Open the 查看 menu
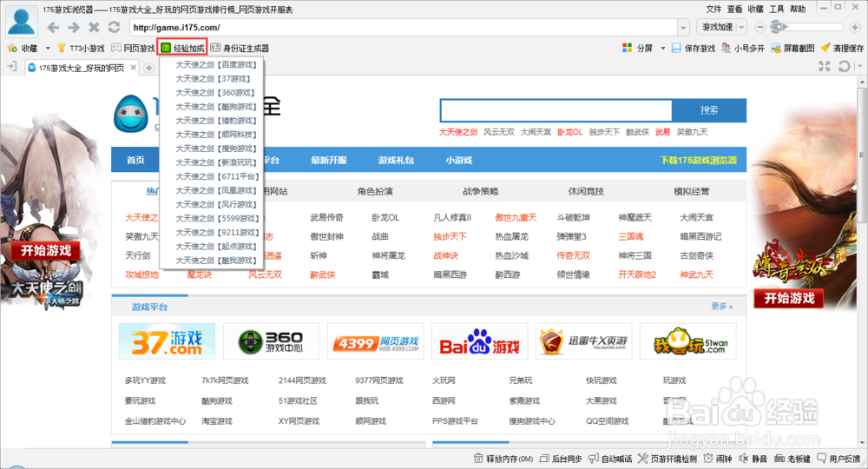Screen dimensions: 868x469 click(734, 9)
